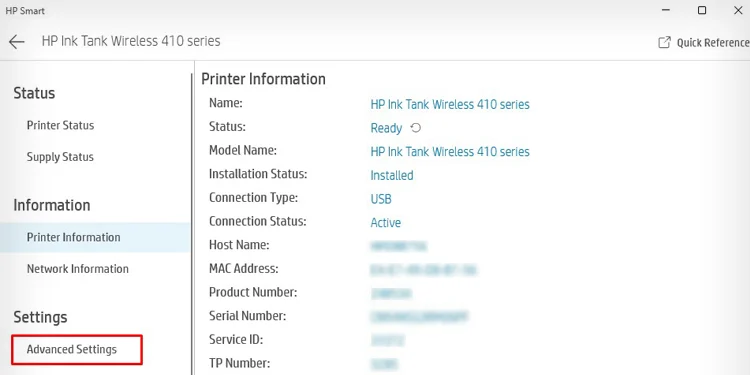
Task: Open Printer Status in the sidebar
Action: coord(60,125)
